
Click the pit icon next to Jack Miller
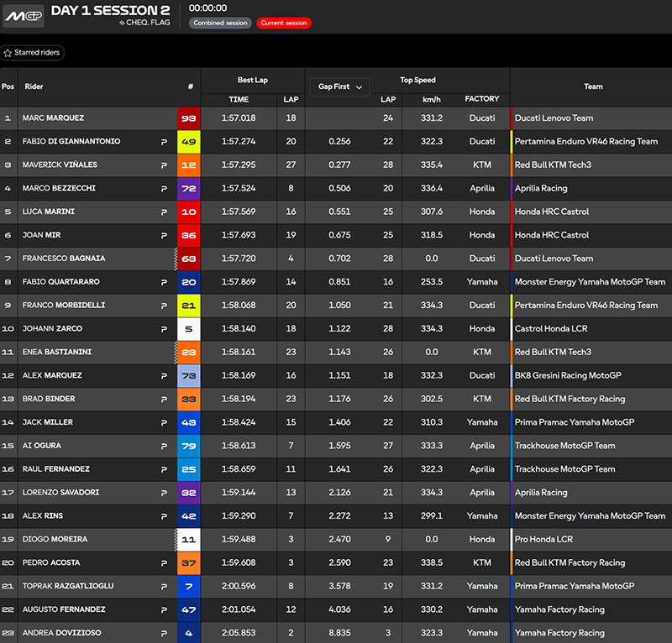click(x=164, y=423)
